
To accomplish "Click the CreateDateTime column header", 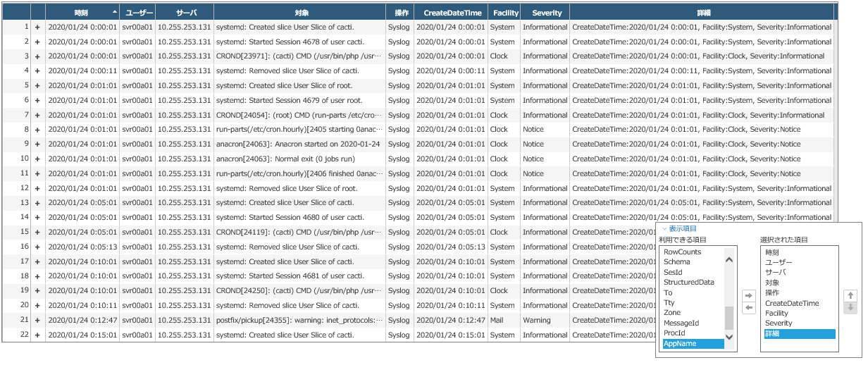I will click(451, 13).
